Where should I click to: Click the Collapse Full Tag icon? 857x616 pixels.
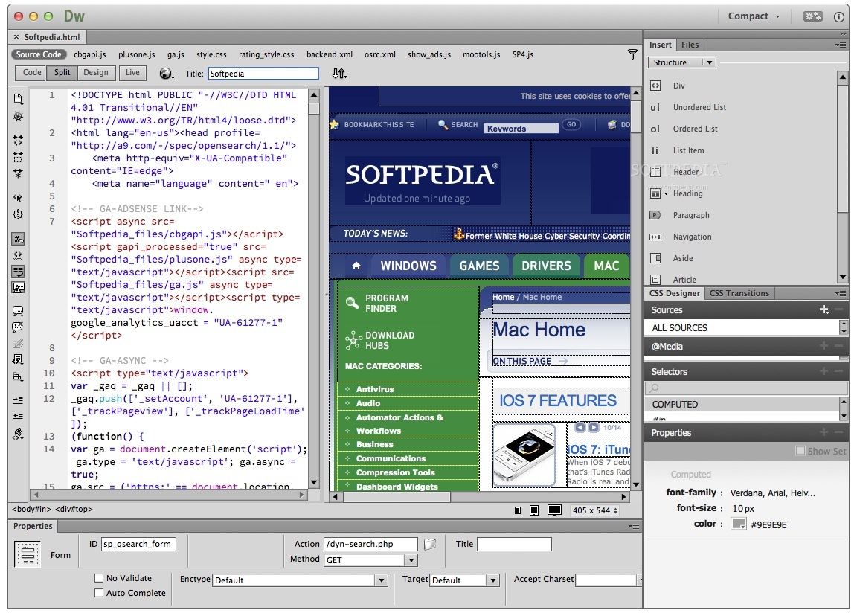pos(18,141)
